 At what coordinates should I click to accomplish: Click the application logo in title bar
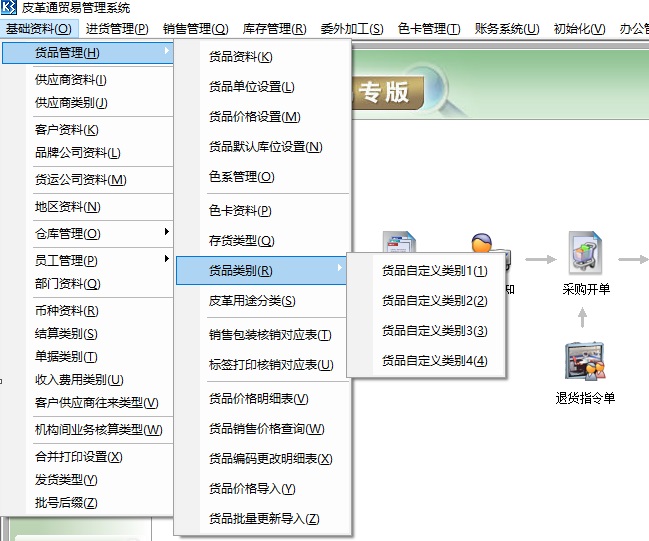[9, 7]
